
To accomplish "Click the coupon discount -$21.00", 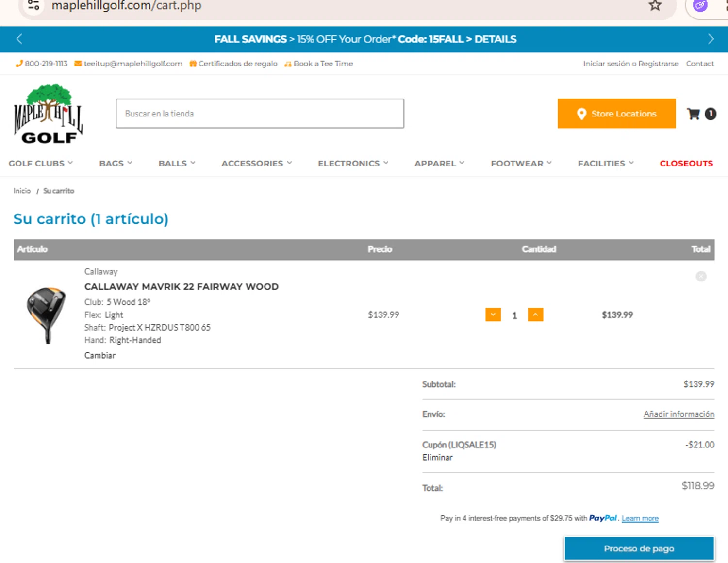I will coord(700,445).
